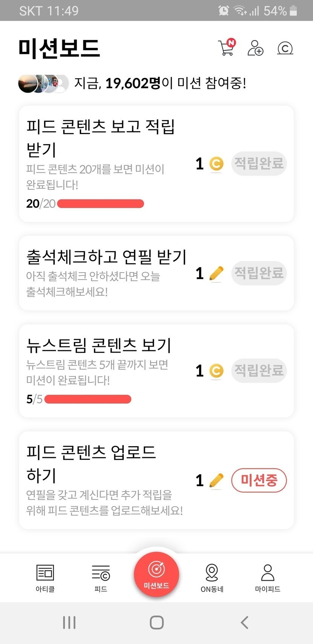Tap the add friend icon
313x644 pixels.
coord(255,48)
